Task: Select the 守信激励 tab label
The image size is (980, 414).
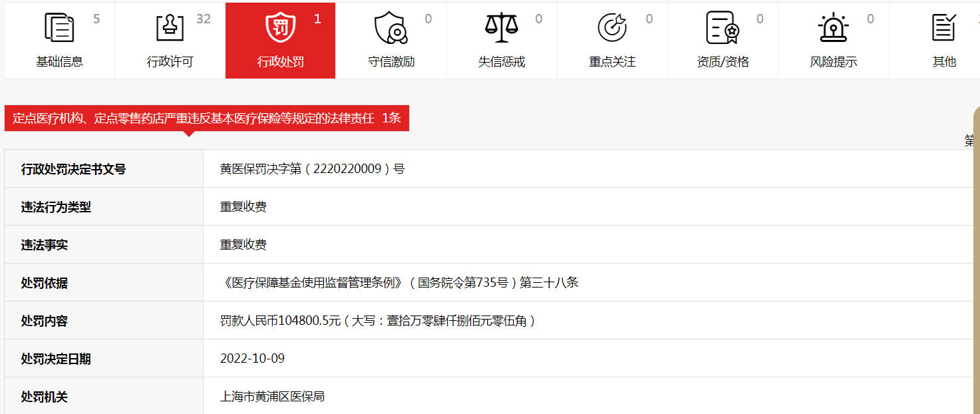Action: pos(391,62)
